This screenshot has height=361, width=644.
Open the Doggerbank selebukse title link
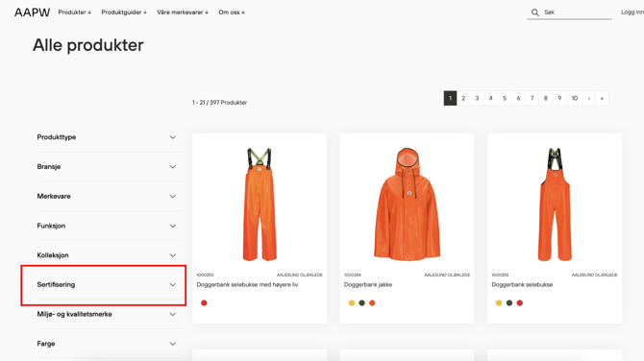[522, 285]
